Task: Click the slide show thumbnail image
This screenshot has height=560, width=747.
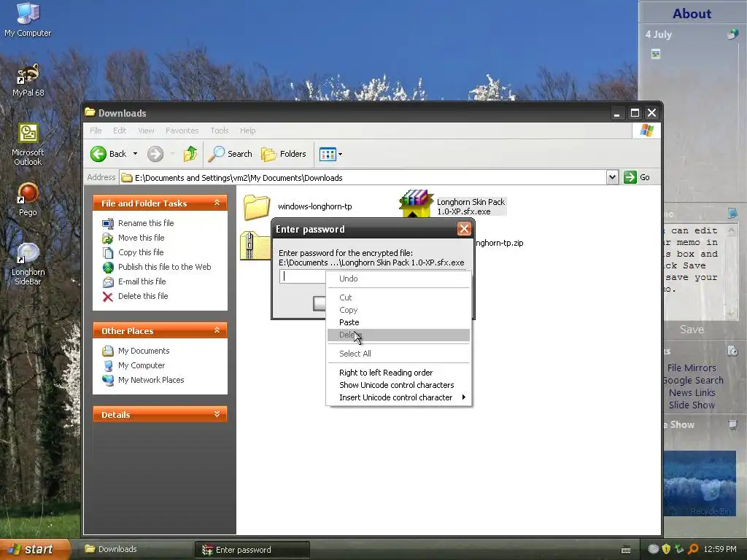Action: click(700, 483)
